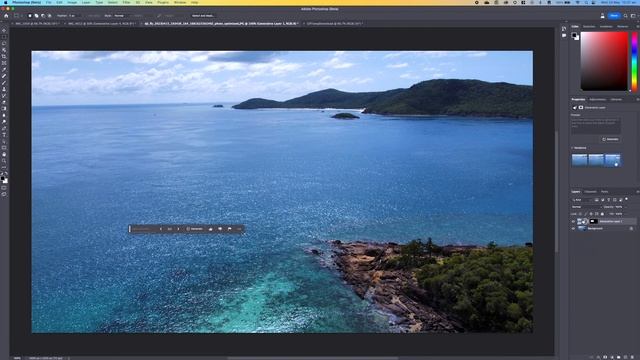640x360 pixels.
Task: Open the File menu
Action: [x=49, y=2]
